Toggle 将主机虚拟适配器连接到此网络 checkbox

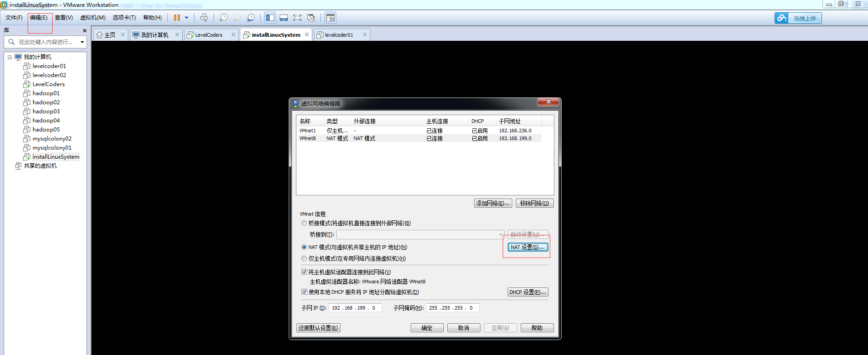coord(304,272)
